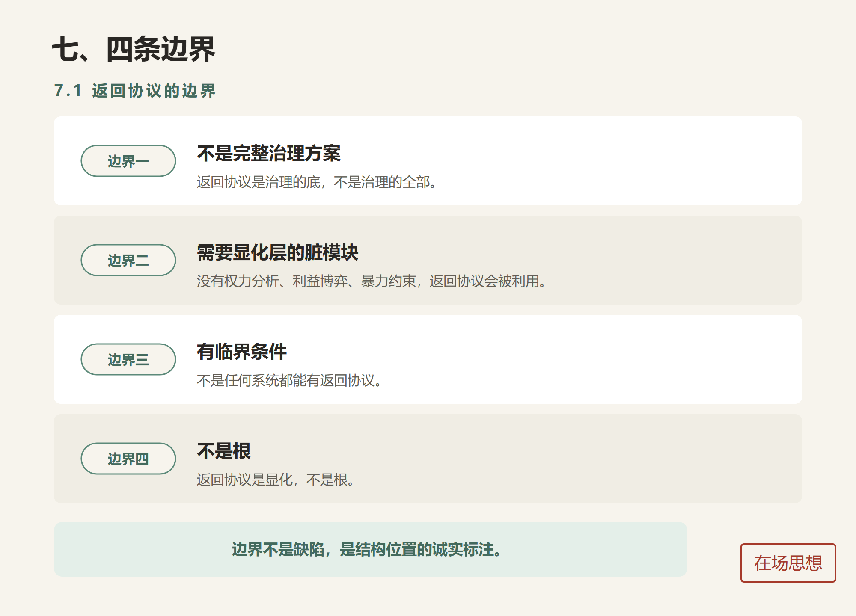Click the title 需要显化层的脏模块
Screen dimensions: 856x616
[x=277, y=252]
